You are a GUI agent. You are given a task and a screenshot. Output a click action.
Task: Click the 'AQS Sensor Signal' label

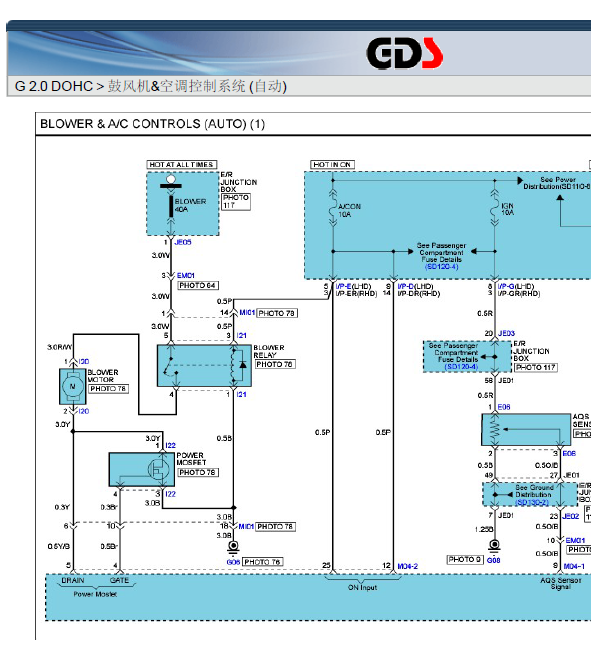click(561, 583)
